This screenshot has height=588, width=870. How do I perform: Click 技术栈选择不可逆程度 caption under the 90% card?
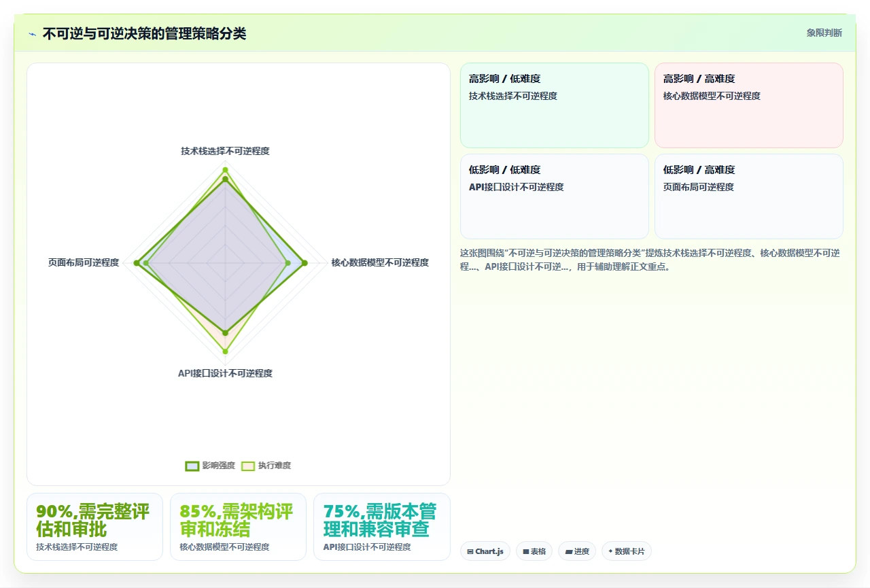77,547
